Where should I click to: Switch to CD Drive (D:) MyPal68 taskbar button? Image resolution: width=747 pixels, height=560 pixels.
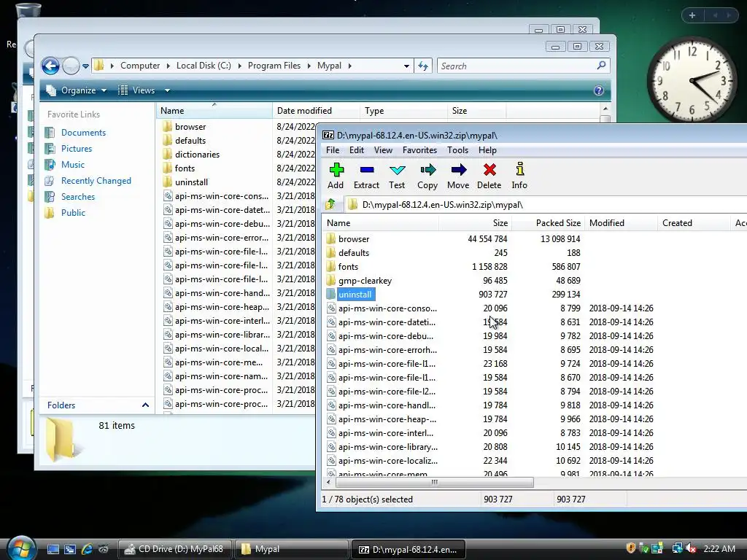pos(174,549)
